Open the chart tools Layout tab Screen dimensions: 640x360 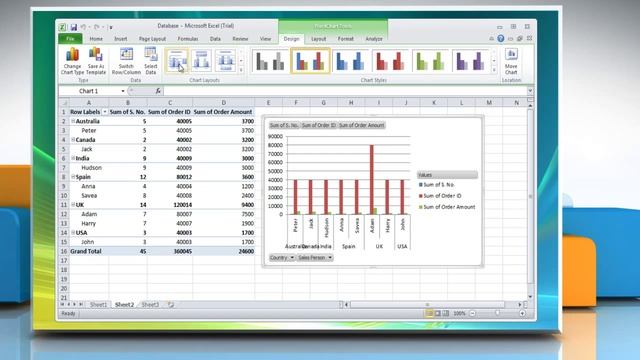coord(318,39)
